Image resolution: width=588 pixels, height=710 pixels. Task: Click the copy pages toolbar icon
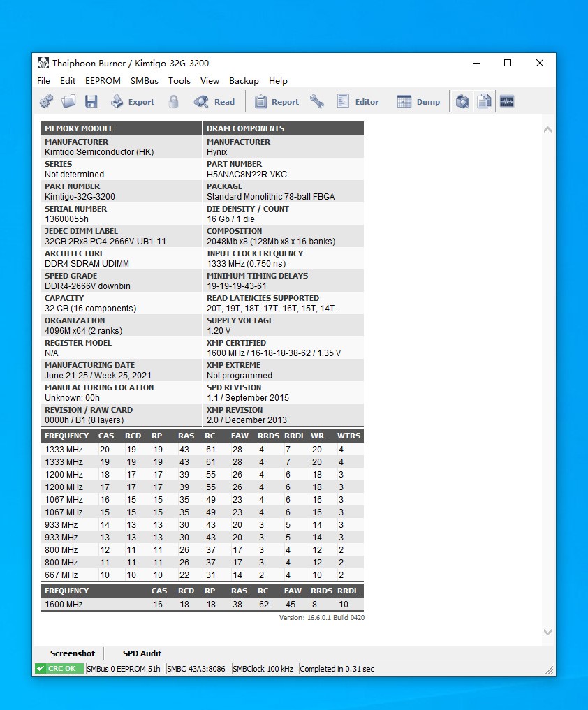click(484, 101)
